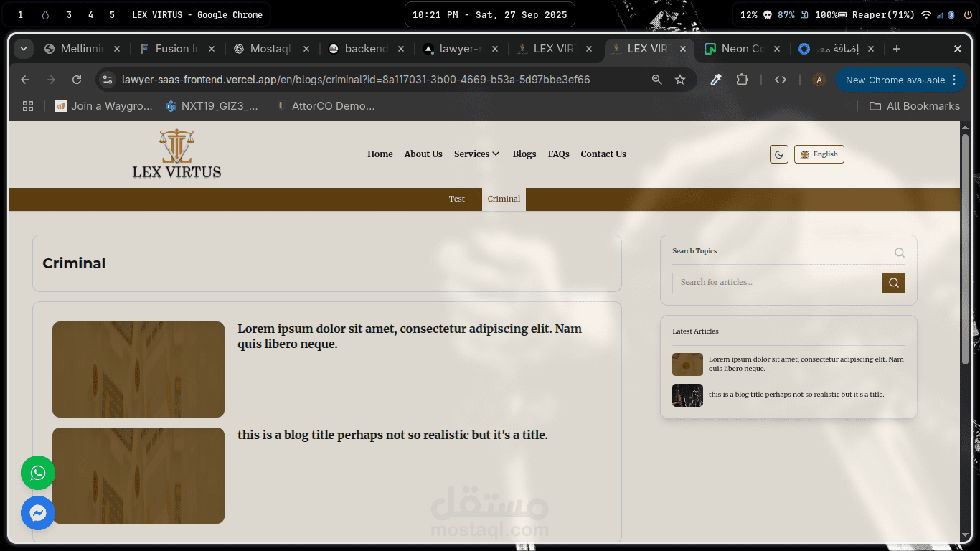
Task: Bookmark this page with the star icon
Action: pyautogui.click(x=680, y=80)
